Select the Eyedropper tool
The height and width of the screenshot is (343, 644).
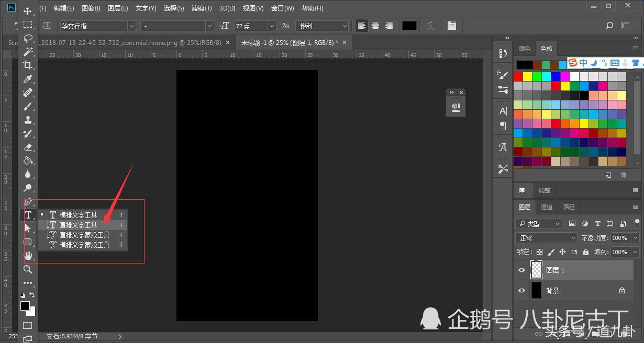28,79
